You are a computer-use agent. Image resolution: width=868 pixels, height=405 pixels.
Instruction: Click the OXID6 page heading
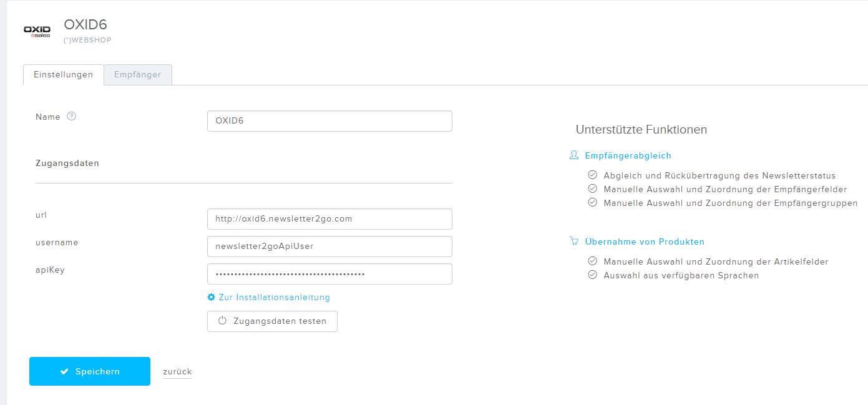[85, 24]
